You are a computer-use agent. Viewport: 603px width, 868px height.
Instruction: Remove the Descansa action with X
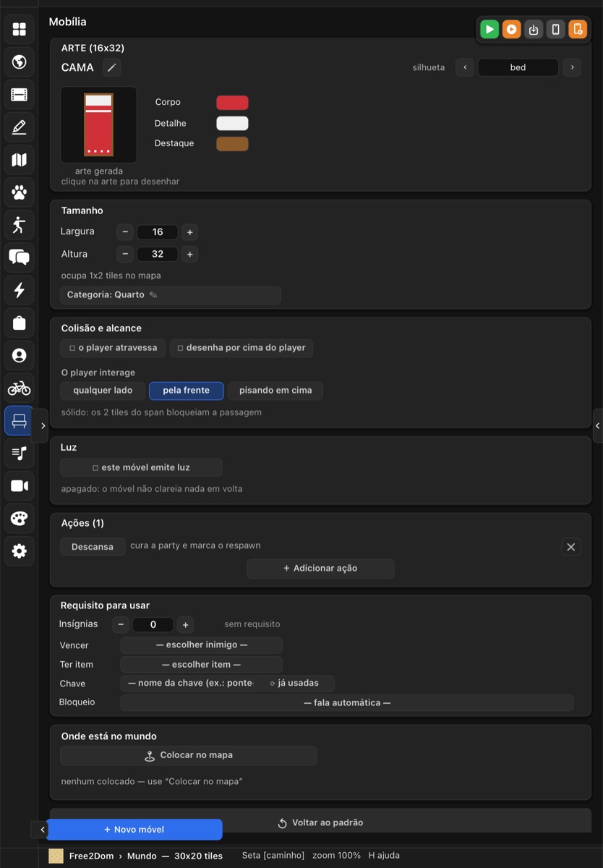(571, 547)
